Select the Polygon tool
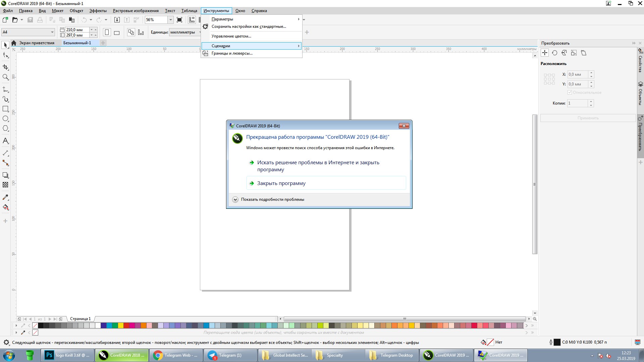Image resolution: width=644 pixels, height=362 pixels. (5, 128)
